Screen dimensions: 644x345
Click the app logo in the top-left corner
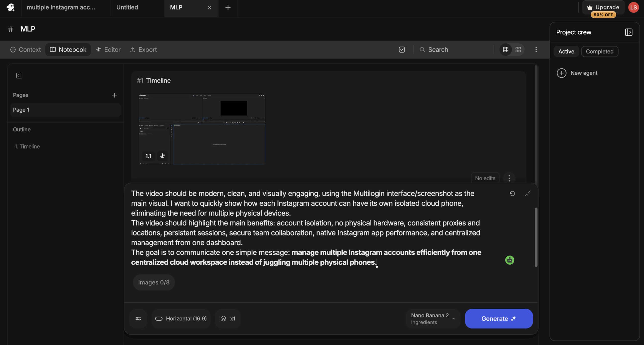coord(11,8)
